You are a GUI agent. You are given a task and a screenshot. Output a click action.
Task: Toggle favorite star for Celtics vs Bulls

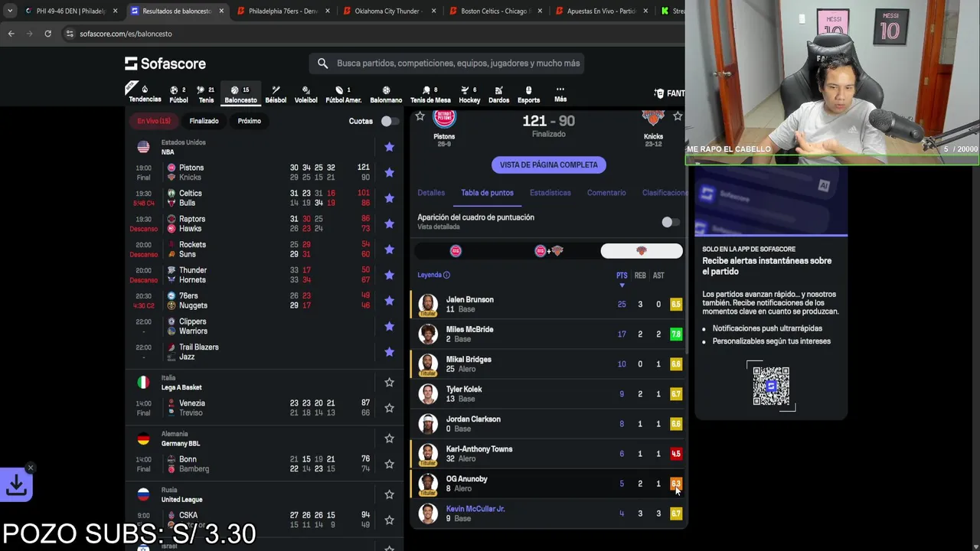tap(389, 198)
